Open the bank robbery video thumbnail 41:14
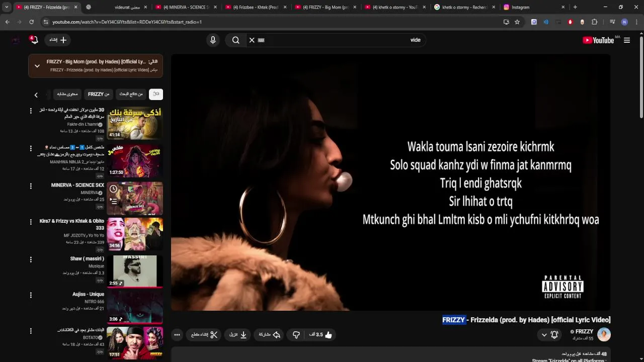This screenshot has width=644, height=362. point(135,124)
